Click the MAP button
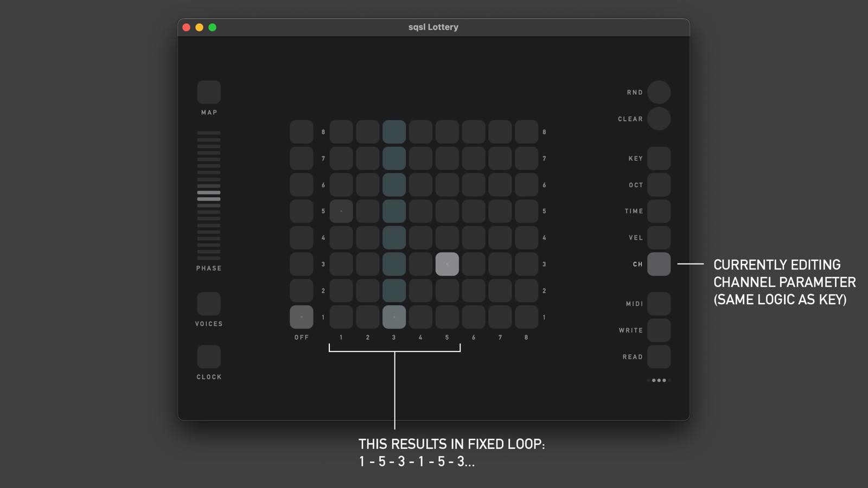 pyautogui.click(x=209, y=92)
